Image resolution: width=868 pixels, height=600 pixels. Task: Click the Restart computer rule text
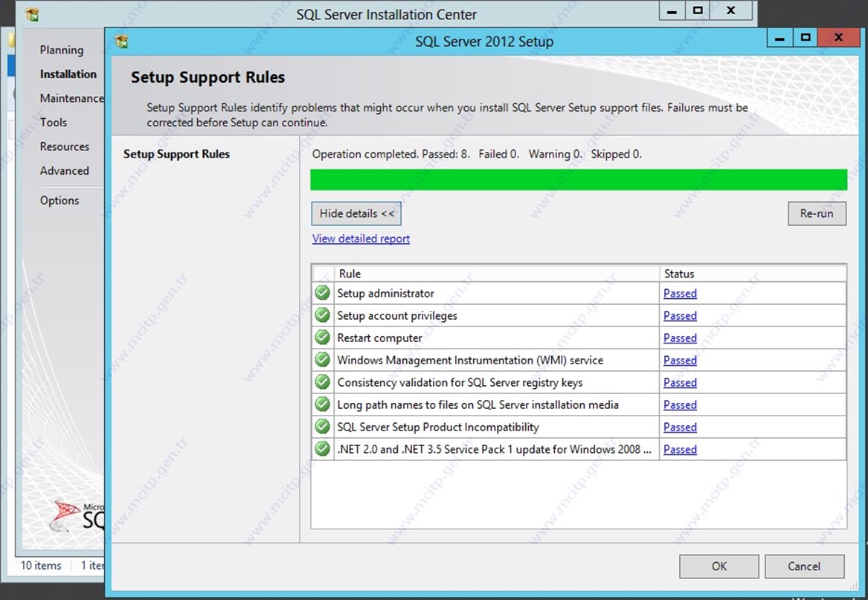pyautogui.click(x=380, y=338)
